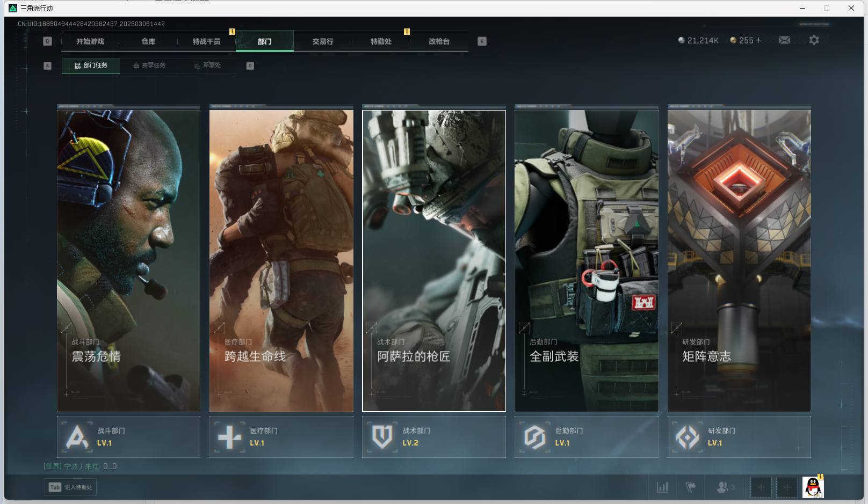Click the 后勤部门 LV.1 level panel
The image size is (868, 504).
pos(586,437)
